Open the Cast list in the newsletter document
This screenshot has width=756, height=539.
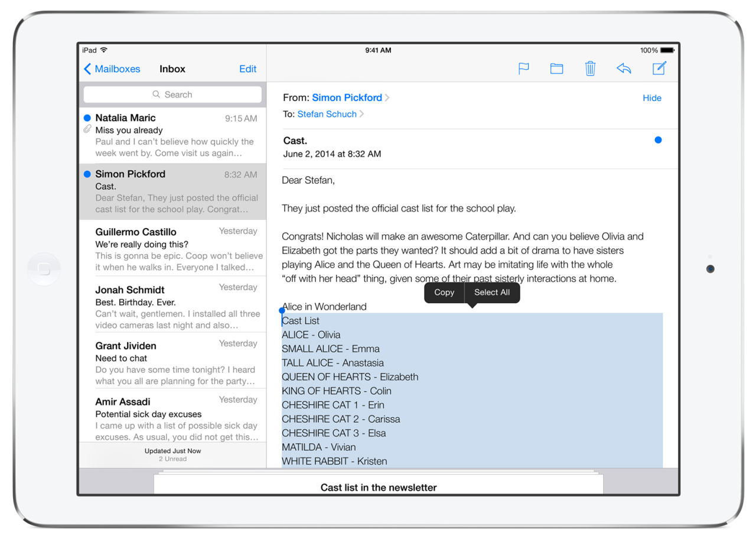[x=378, y=487]
